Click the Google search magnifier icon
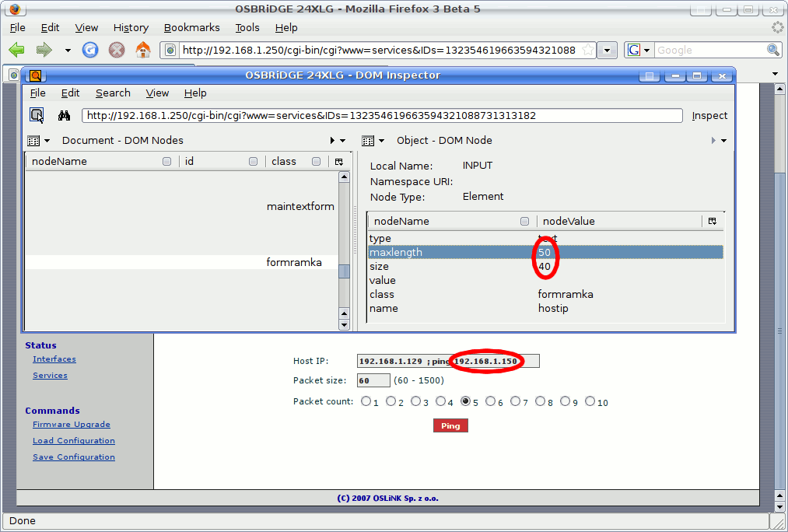 click(773, 50)
